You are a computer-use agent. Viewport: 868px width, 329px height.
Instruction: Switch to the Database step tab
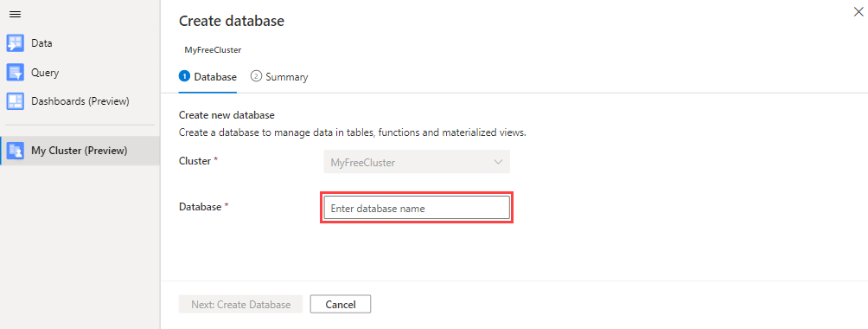[x=207, y=77]
